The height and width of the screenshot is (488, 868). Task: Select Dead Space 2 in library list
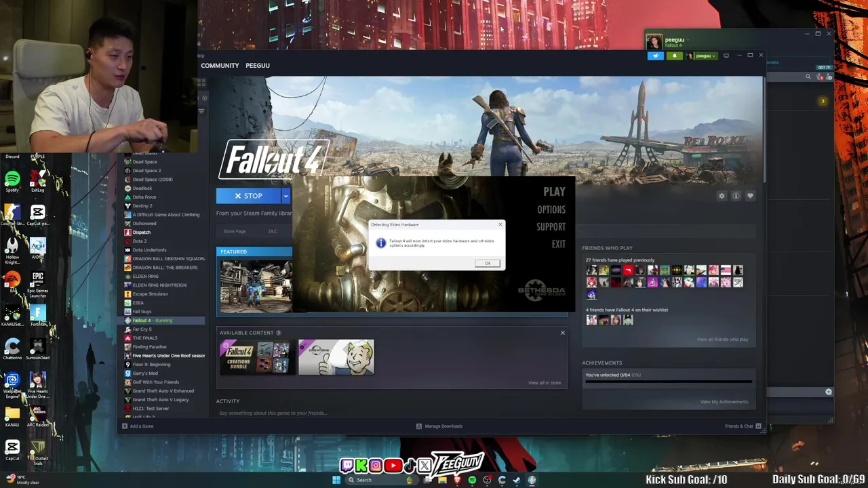coord(146,171)
